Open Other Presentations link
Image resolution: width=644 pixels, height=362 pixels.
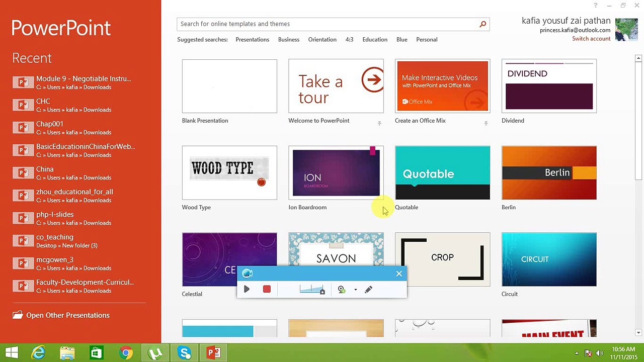point(68,315)
